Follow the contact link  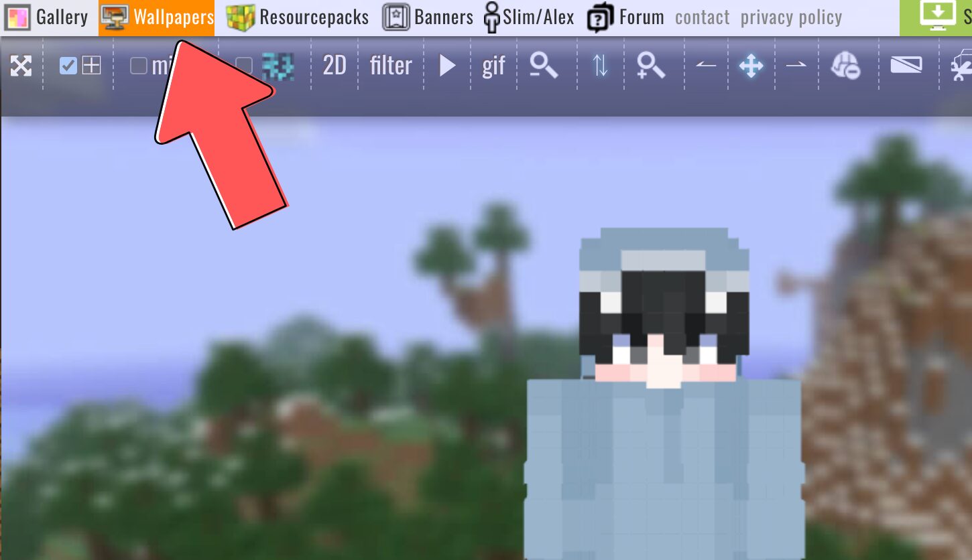[703, 17]
